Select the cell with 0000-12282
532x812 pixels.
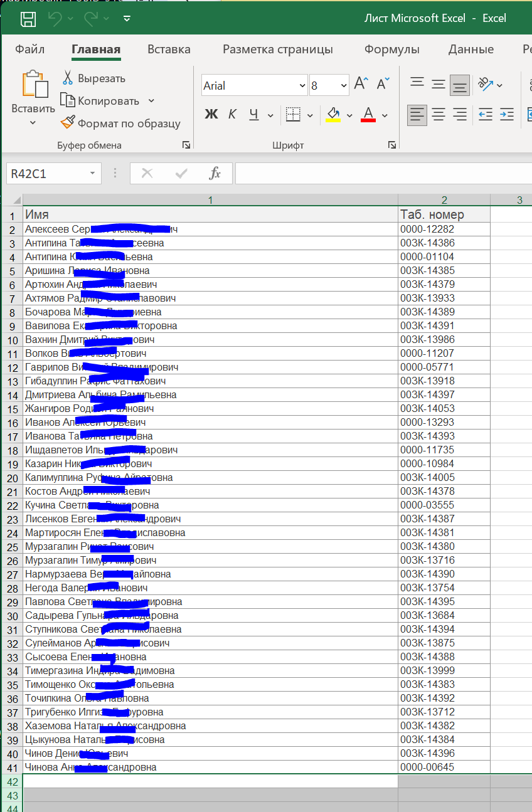pos(444,229)
